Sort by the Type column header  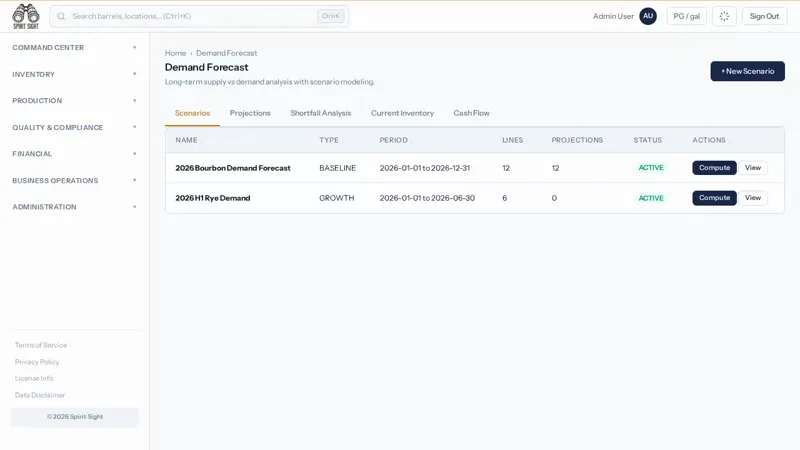click(329, 140)
